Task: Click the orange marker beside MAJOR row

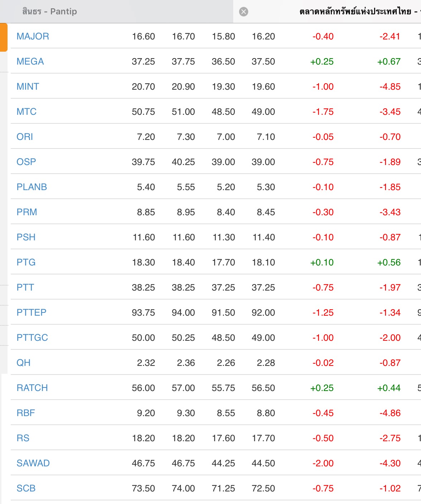Action: pyautogui.click(x=4, y=37)
